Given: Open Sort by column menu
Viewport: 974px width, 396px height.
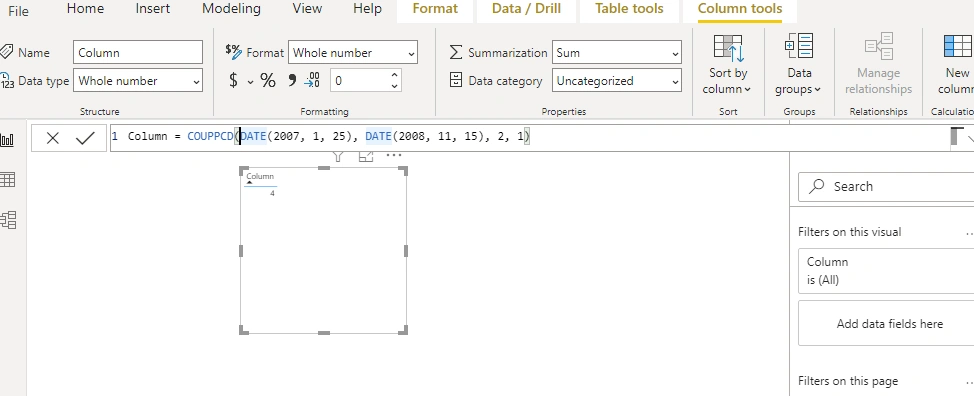Looking at the screenshot, I should click(x=728, y=65).
